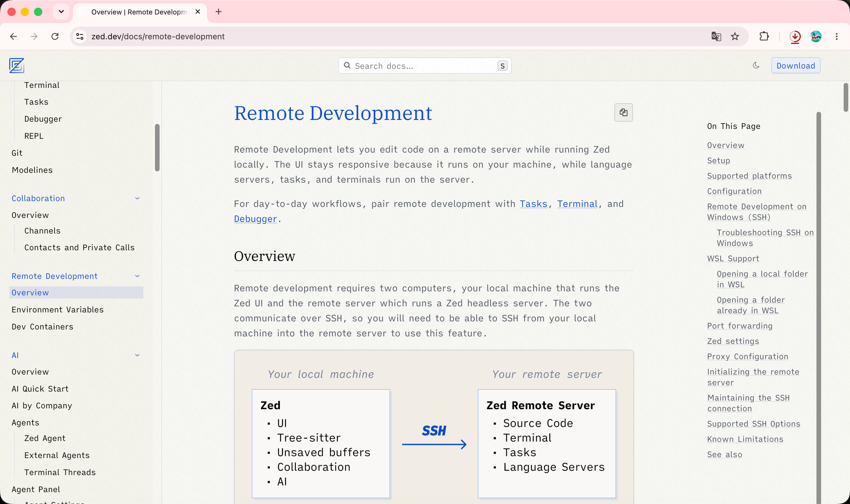Screen dimensions: 850x504
Task: Jump to Remote Development on Windows (SSH)
Action: click(757, 212)
